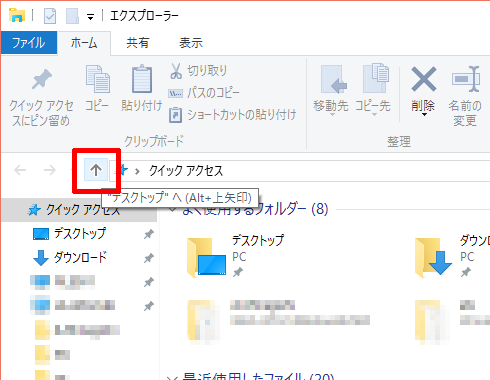This screenshot has width=490, height=380.
Task: Click the Paste (貼り付け) clipboard icon
Action: (142, 79)
